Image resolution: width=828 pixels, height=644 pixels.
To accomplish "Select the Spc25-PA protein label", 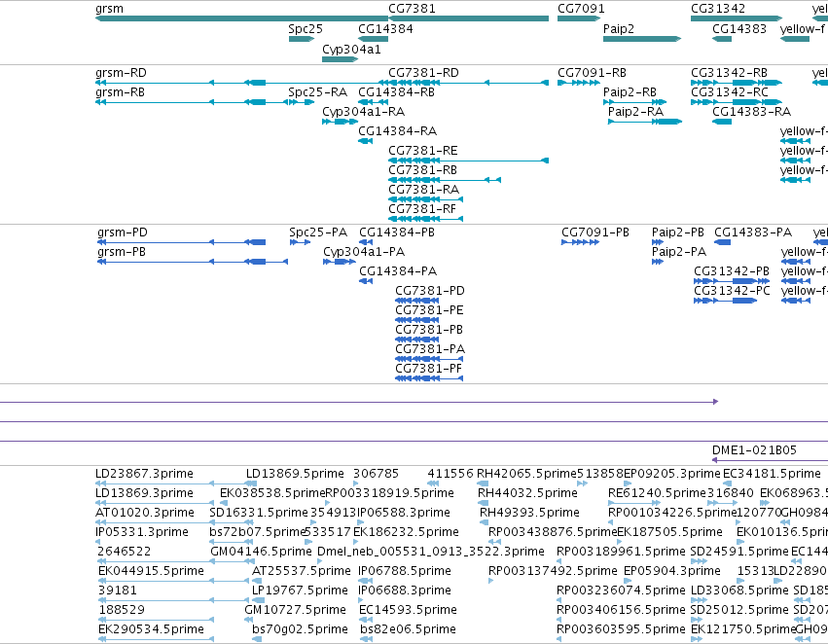I will coord(318,233).
